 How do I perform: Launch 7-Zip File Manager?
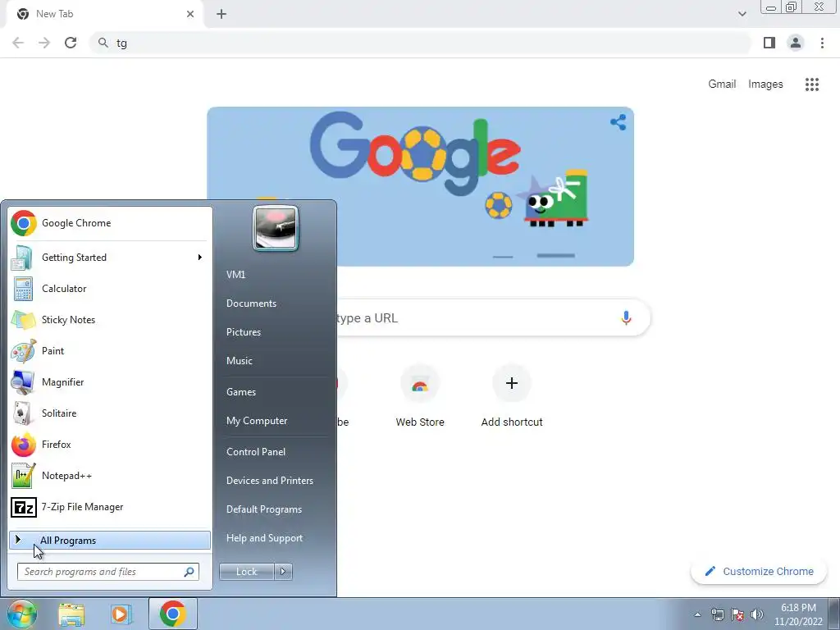[x=110, y=507]
